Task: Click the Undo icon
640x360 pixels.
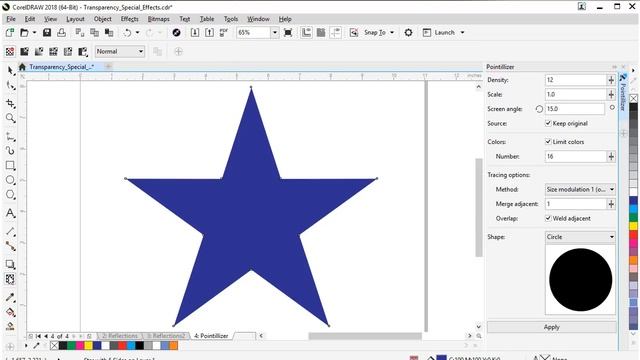Action: coord(127,33)
